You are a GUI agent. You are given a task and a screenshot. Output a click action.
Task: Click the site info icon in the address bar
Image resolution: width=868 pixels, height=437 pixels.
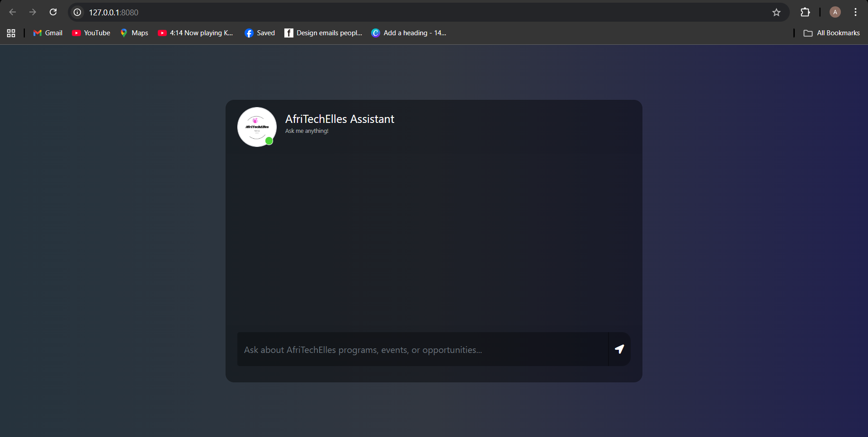(77, 12)
